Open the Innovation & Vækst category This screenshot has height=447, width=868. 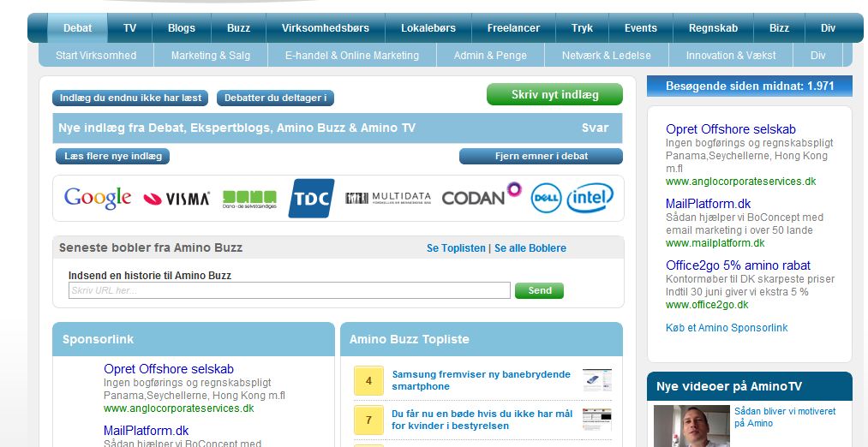731,56
